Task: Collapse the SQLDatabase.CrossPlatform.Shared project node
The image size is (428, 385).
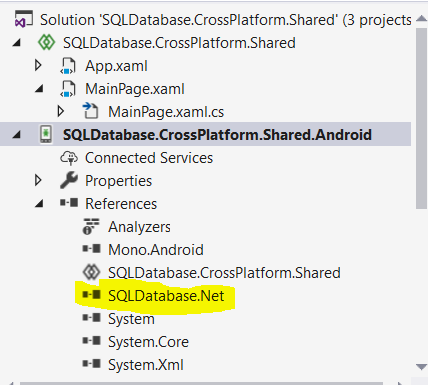Action: 17,43
